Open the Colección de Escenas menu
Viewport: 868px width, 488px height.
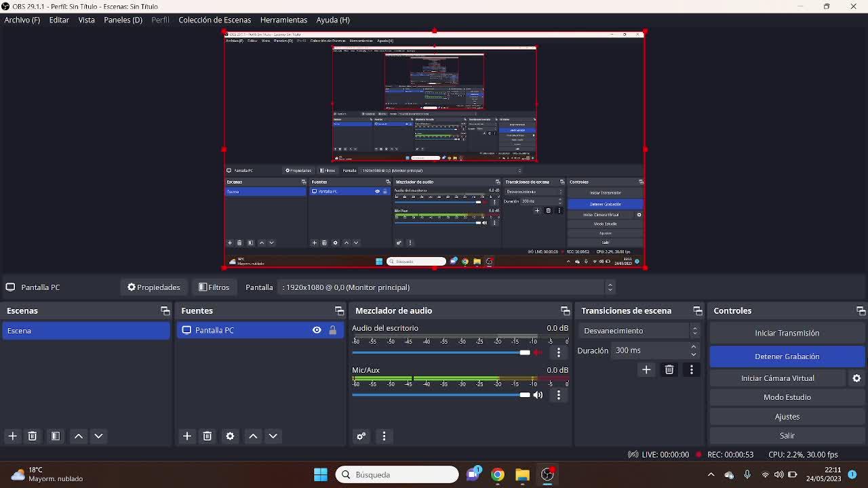coord(214,20)
